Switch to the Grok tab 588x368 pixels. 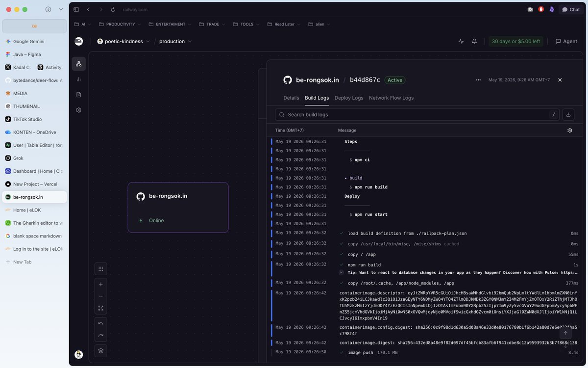coord(34,158)
